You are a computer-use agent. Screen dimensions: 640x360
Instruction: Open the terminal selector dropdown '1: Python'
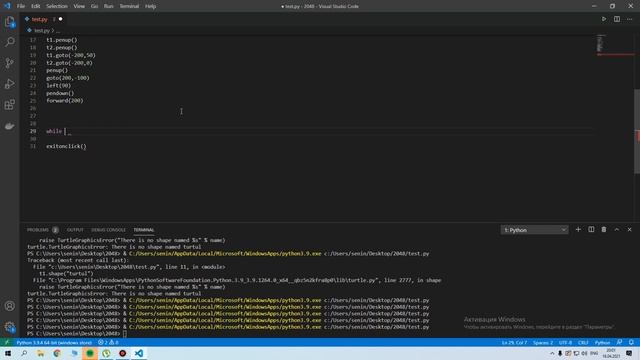(x=534, y=230)
